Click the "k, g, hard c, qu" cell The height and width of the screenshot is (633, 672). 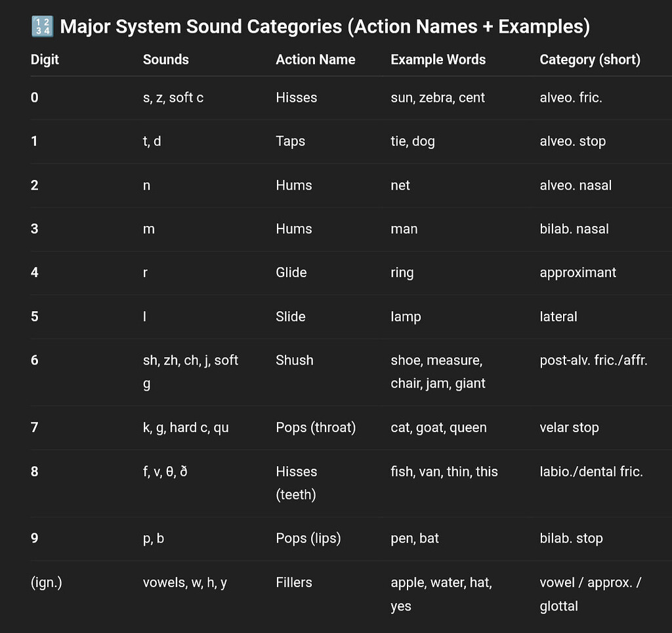(x=186, y=427)
